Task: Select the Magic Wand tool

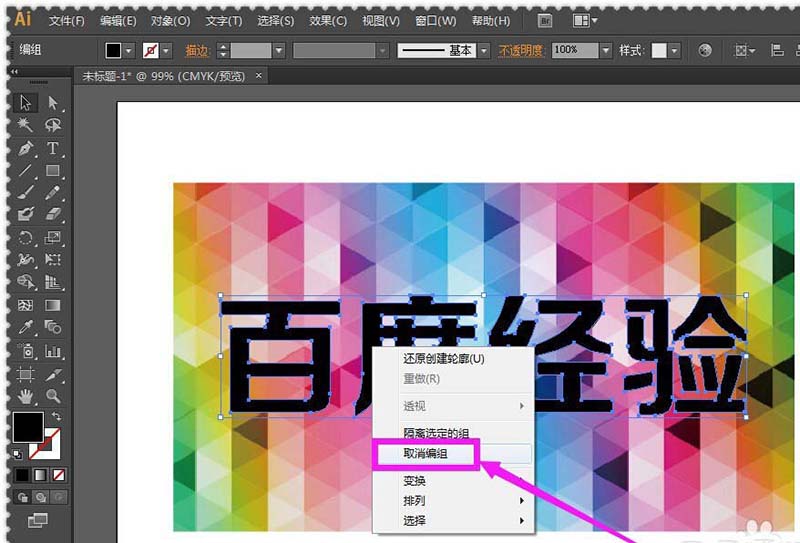Action: 25,125
